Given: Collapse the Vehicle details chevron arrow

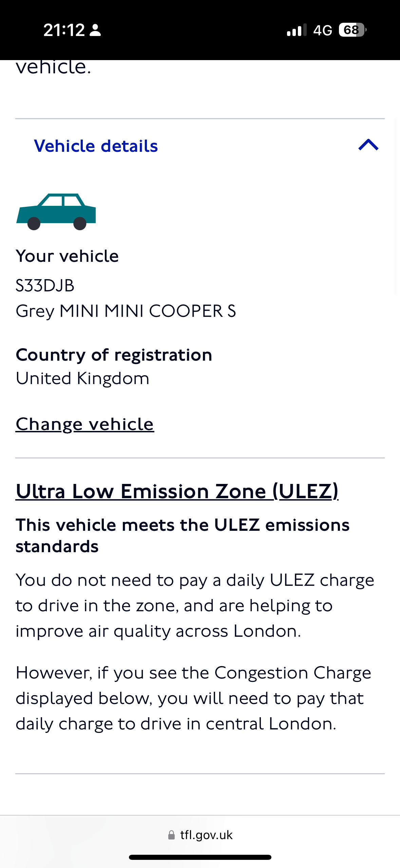Looking at the screenshot, I should 368,145.
